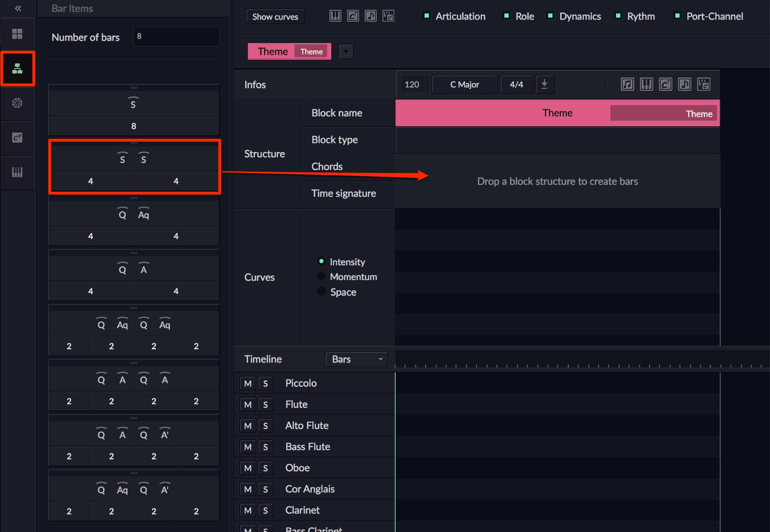Open the chord C7 sidebar panel
Viewport: 770px width, 532px height.
[x=17, y=138]
